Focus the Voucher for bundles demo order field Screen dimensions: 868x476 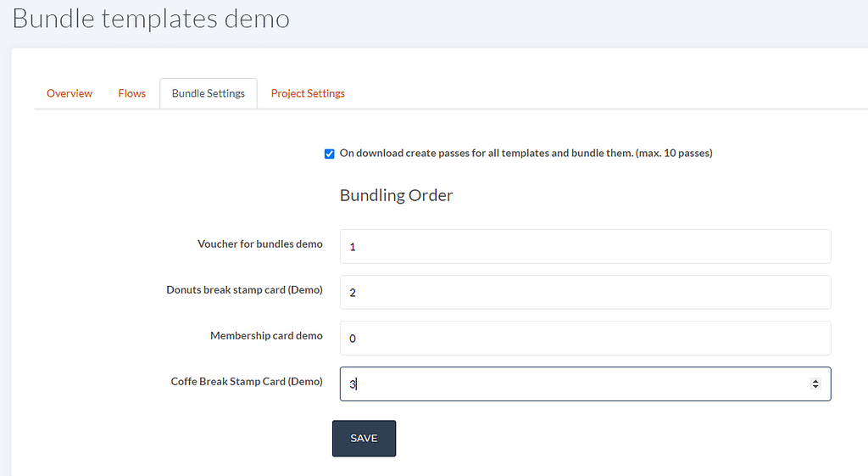(x=585, y=247)
